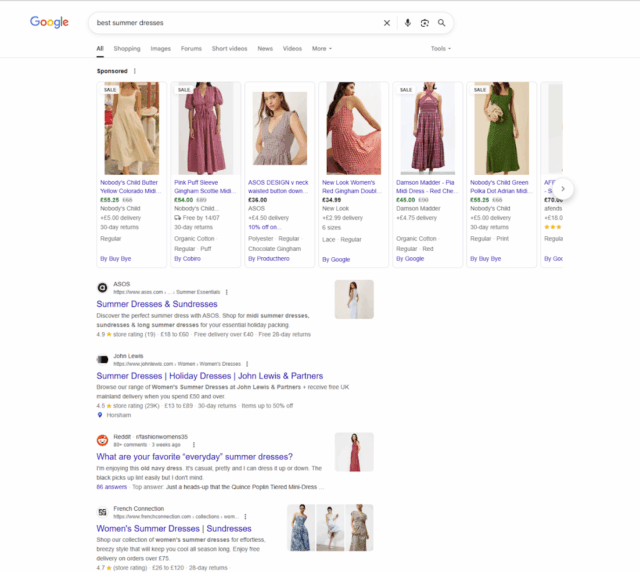The width and height of the screenshot is (640, 573).
Task: Open New Look Women's Red Gingham ad
Action: pyautogui.click(x=351, y=187)
